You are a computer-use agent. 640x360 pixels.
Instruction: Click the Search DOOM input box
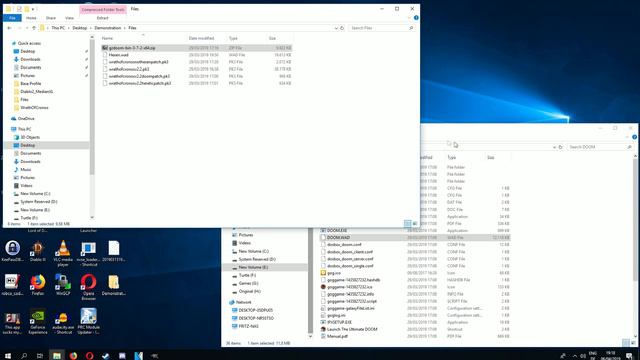pyautogui.click(x=600, y=147)
